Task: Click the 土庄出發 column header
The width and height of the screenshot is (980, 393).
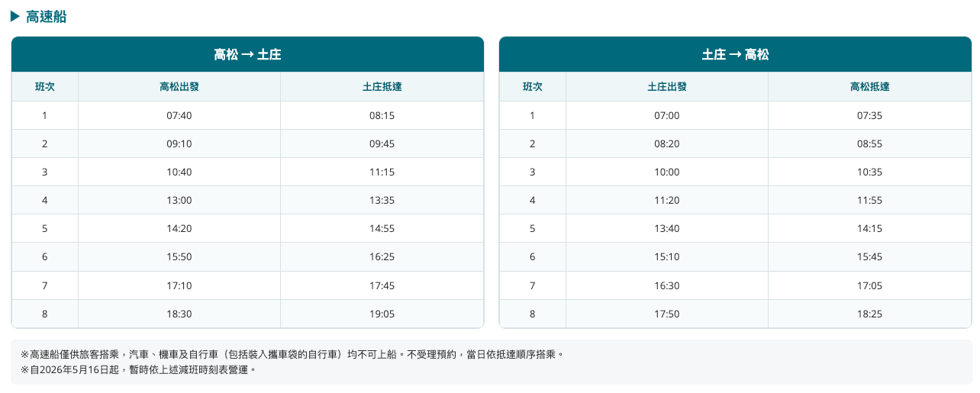Action: 667,87
